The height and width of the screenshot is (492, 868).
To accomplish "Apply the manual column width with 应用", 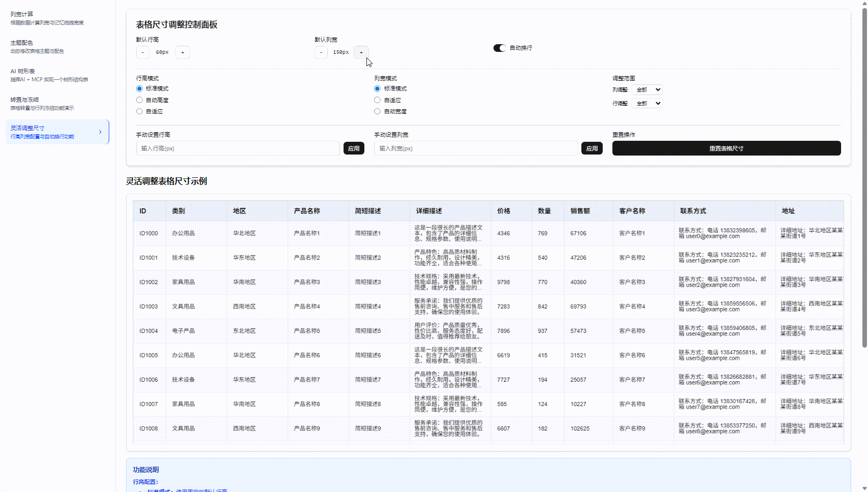I will tap(592, 148).
